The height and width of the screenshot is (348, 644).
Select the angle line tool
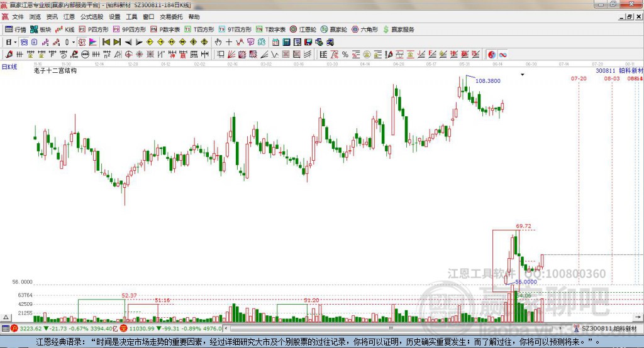tap(264, 54)
